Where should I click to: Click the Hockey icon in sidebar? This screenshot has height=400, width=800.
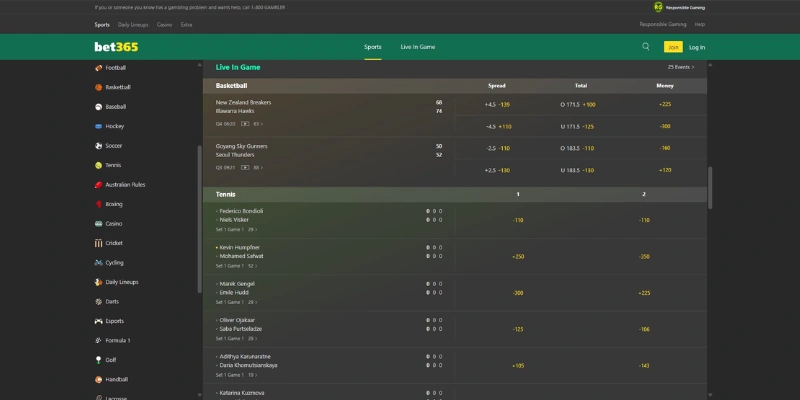98,126
